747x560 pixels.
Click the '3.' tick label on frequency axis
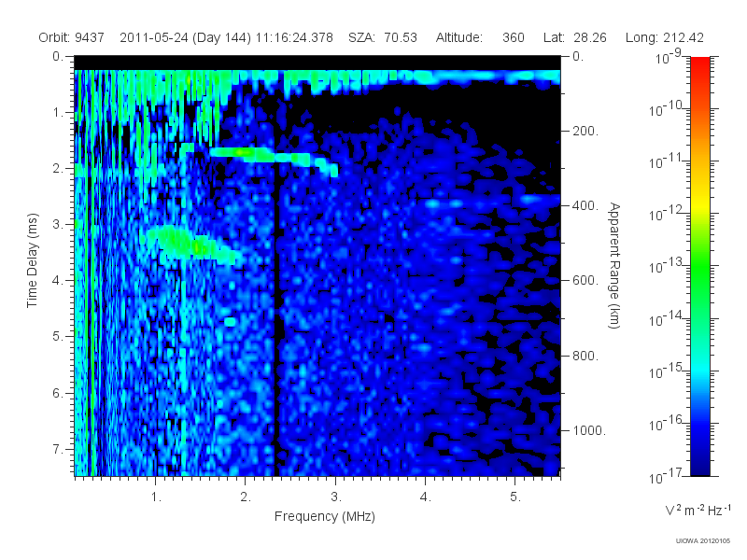point(336,497)
